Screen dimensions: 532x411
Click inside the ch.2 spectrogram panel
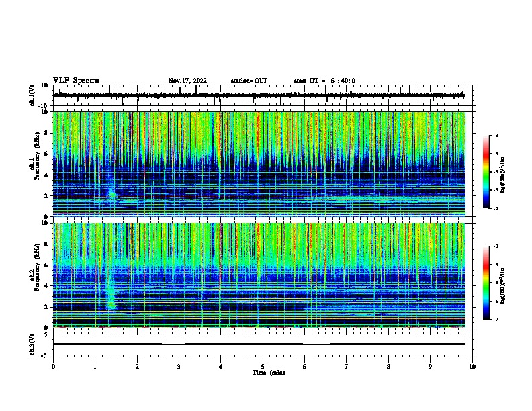click(x=259, y=275)
